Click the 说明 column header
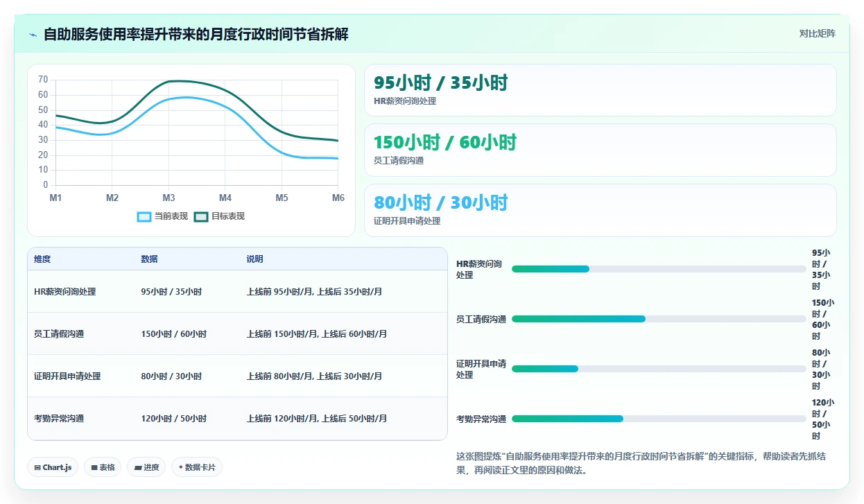Image resolution: width=864 pixels, height=504 pixels. [254, 259]
